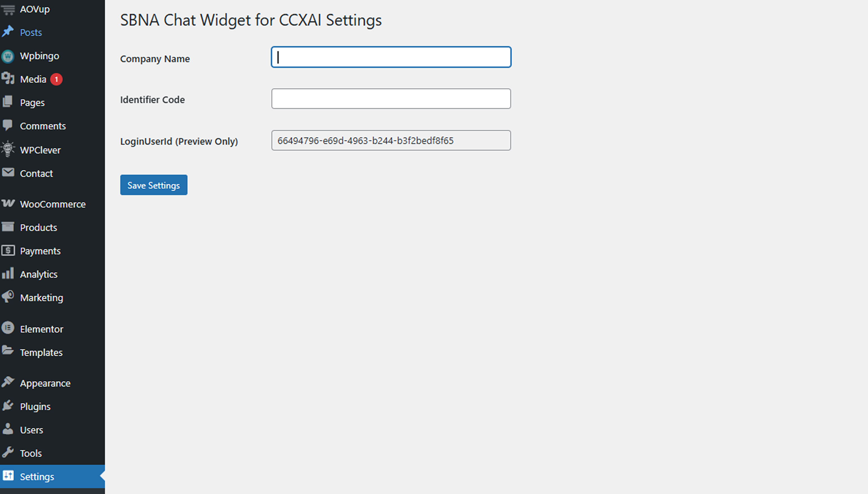Go to Appearance menu

45,383
